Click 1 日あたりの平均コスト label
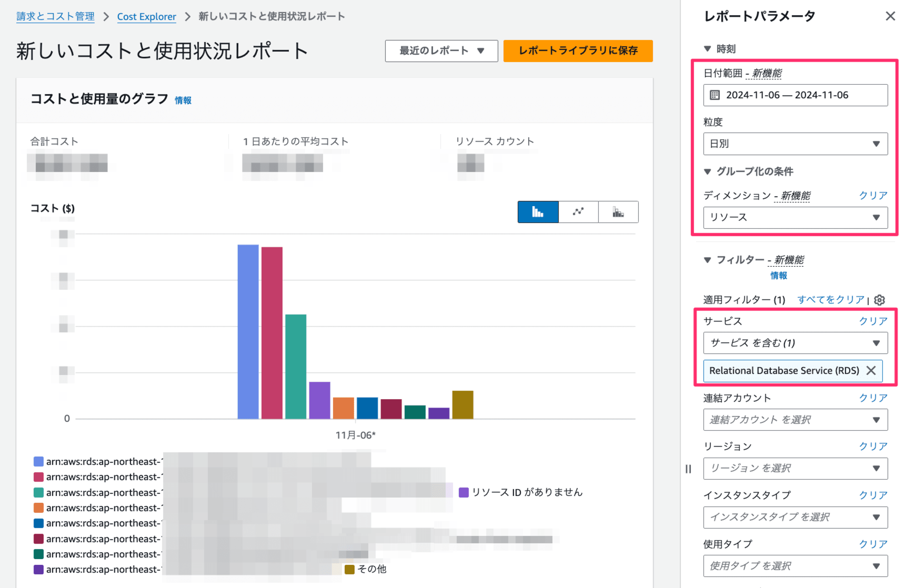 [x=295, y=141]
